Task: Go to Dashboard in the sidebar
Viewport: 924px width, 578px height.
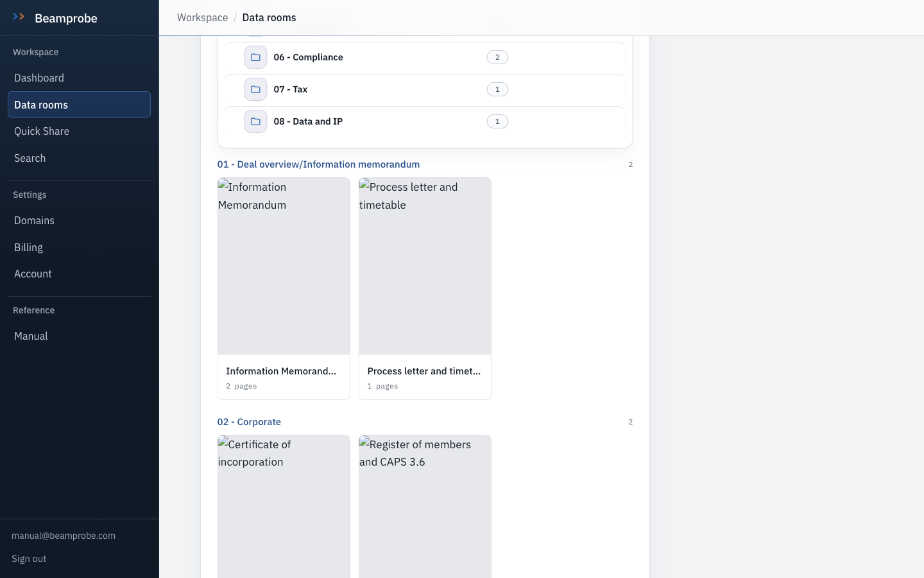Action: (79, 78)
